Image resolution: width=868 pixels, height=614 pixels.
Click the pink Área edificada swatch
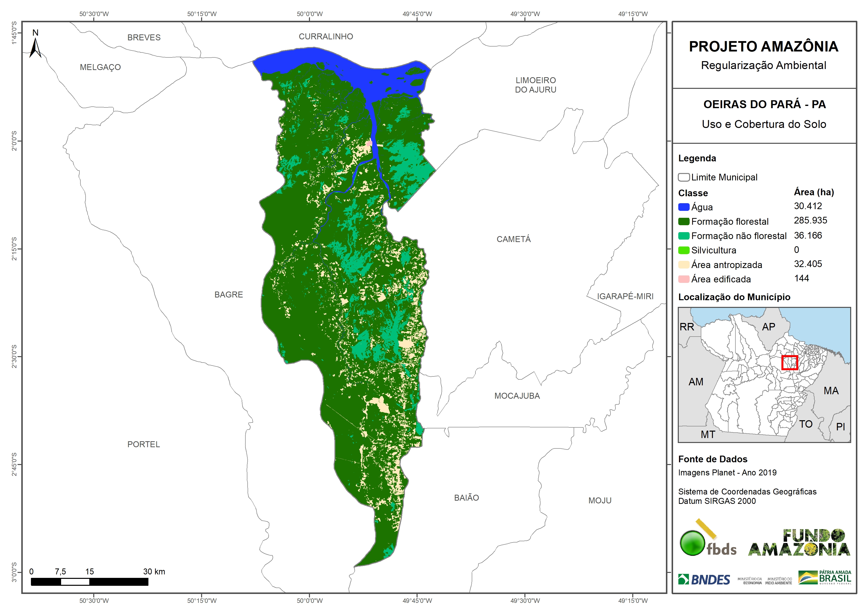(683, 279)
